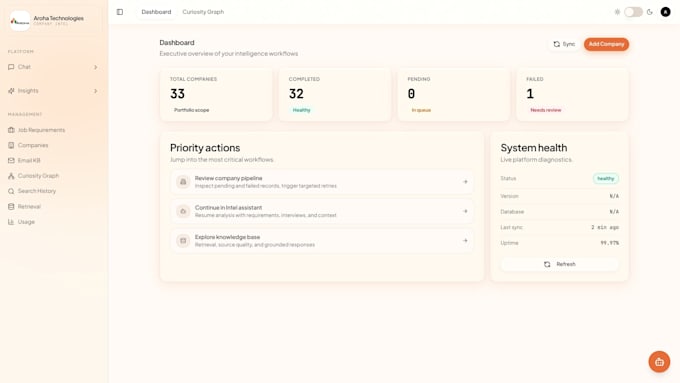
Task: Toggle the light/dark theme switch
Action: pyautogui.click(x=633, y=12)
